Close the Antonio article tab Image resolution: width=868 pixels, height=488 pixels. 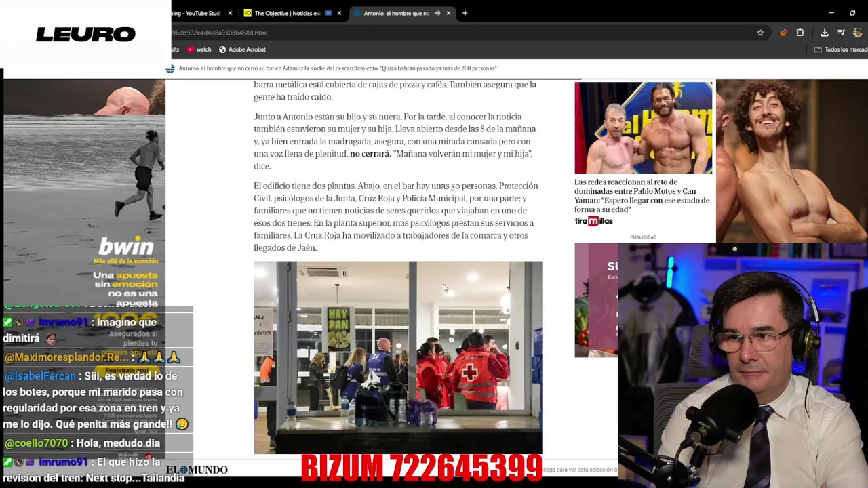click(x=448, y=13)
